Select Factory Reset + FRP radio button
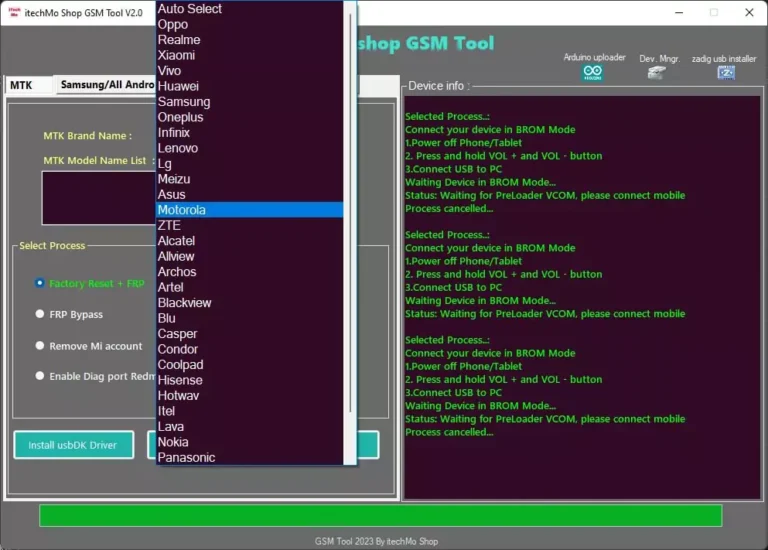Image resolution: width=768 pixels, height=550 pixels. pyautogui.click(x=40, y=283)
